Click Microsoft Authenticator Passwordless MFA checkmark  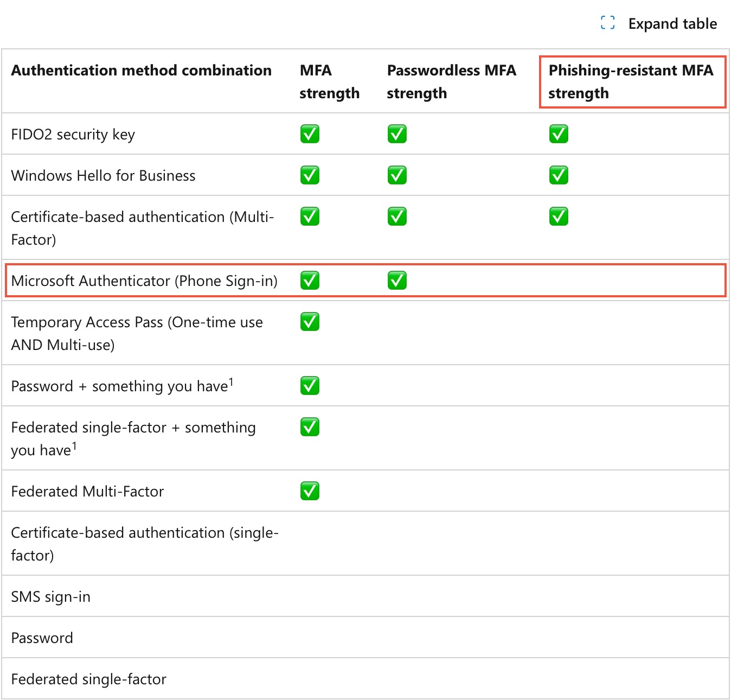397,281
